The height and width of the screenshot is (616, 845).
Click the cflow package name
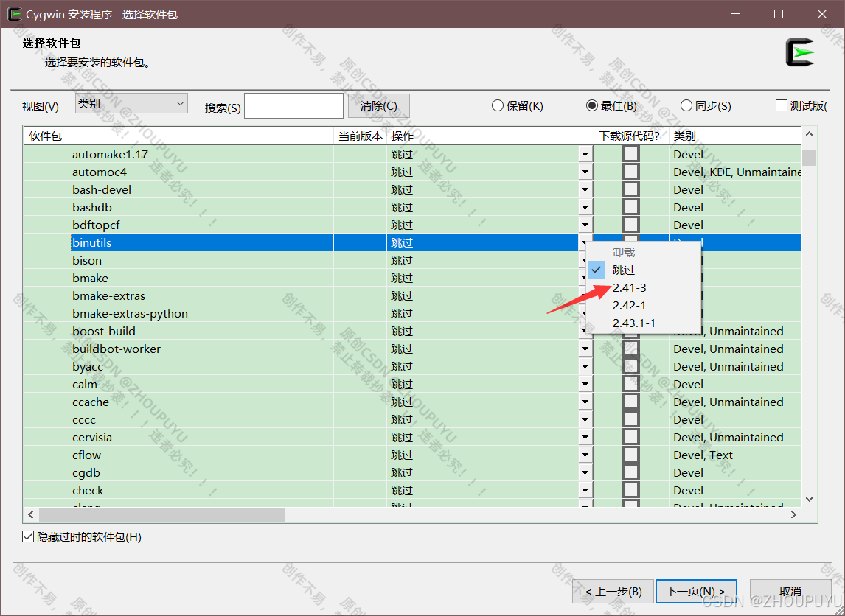pos(87,455)
